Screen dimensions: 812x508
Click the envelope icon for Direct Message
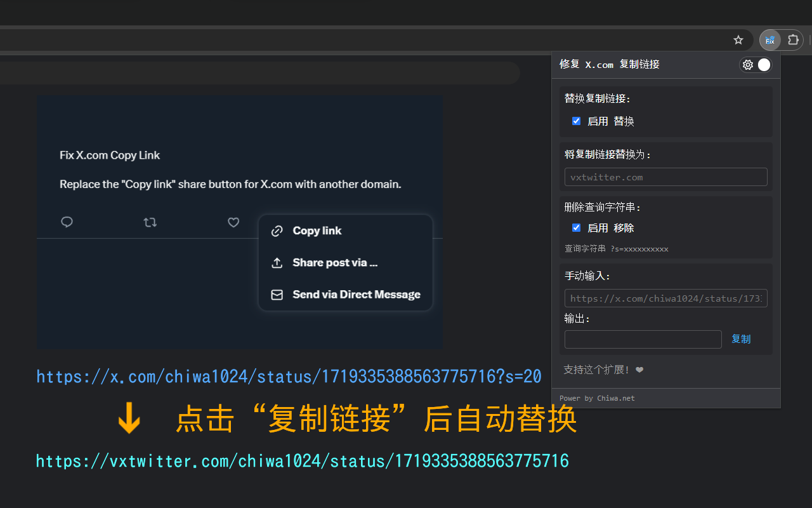click(277, 295)
